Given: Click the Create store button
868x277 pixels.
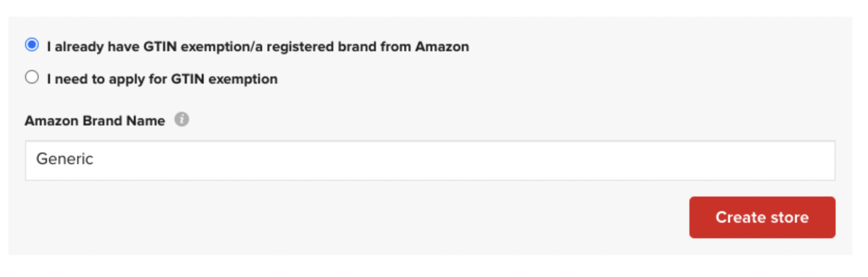Looking at the screenshot, I should pos(762,217).
